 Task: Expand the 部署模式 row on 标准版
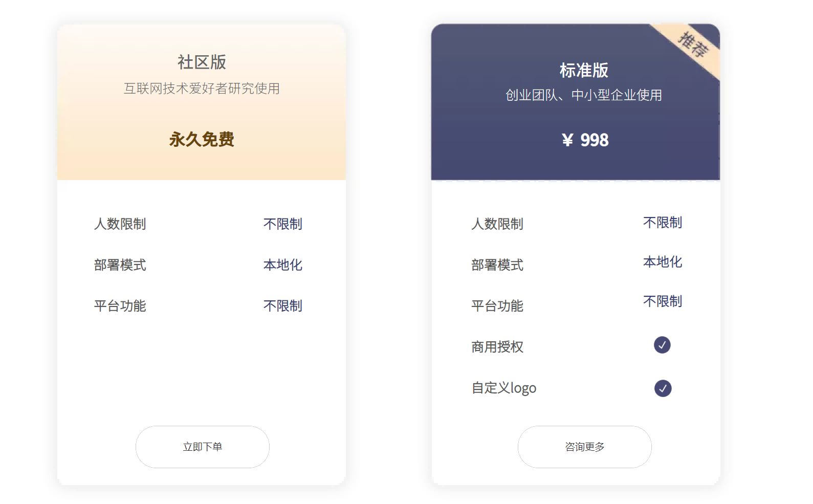(497, 265)
